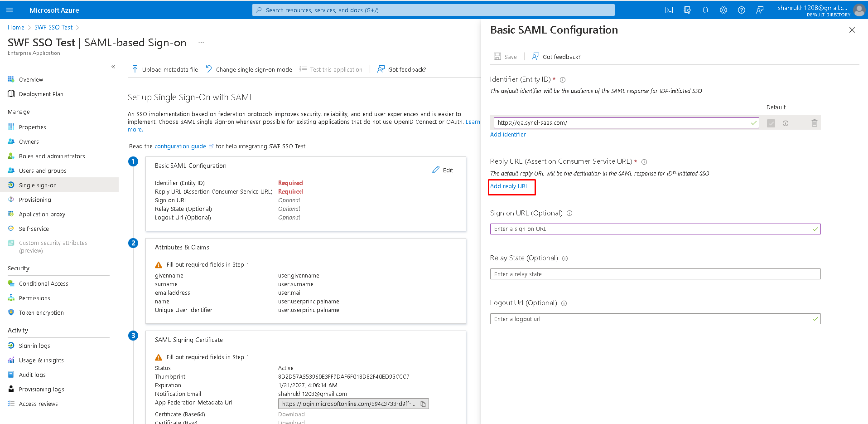The image size is (868, 424).
Task: Launch Cloud Shell from the top bar
Action: pos(669,10)
